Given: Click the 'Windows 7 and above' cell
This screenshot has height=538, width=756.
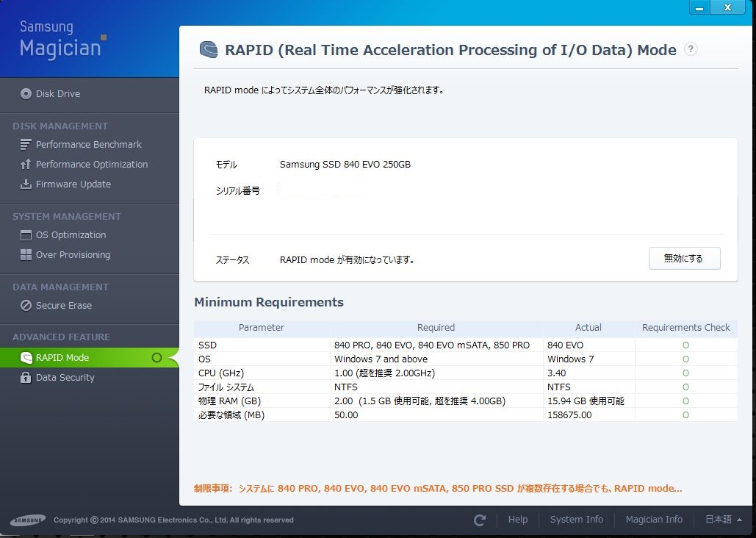Looking at the screenshot, I should pos(381,359).
